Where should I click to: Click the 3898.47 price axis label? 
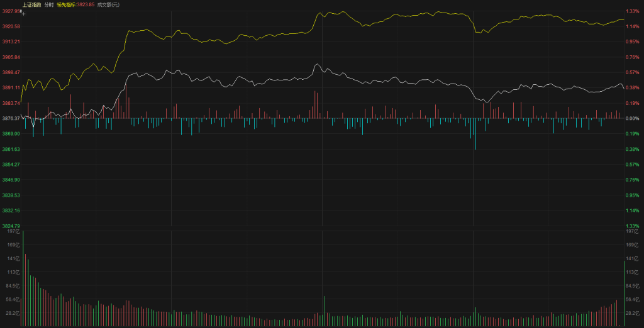tap(11, 72)
